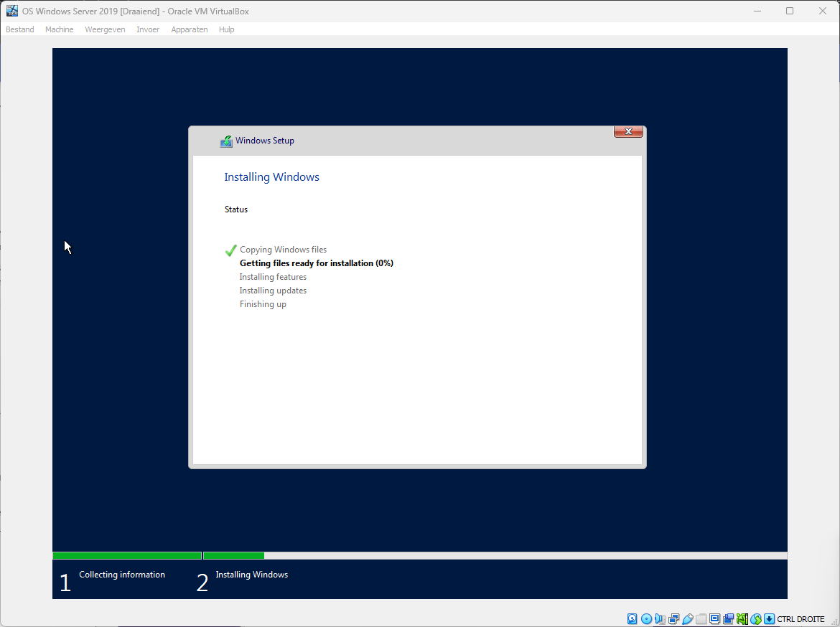Open the audio status indicator
This screenshot has height=627, width=840.
[661, 618]
